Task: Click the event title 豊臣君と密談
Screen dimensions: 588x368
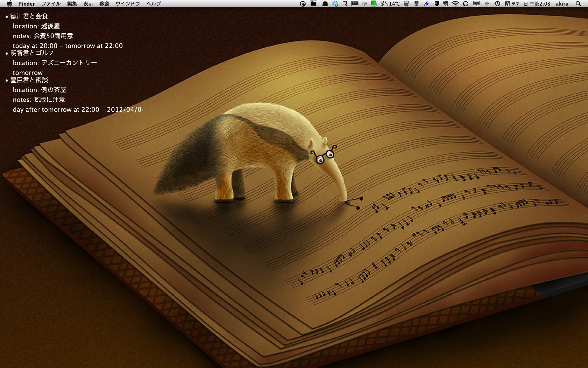Action: (x=29, y=80)
